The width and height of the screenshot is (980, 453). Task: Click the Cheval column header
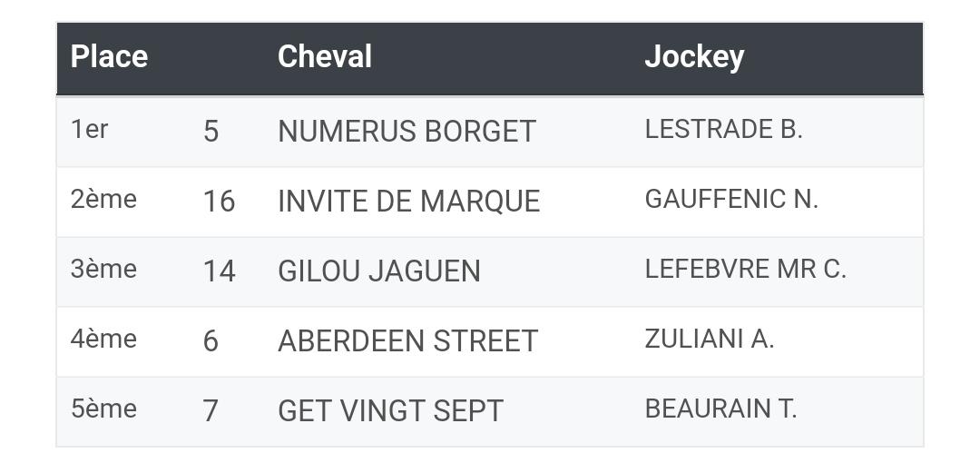point(324,57)
